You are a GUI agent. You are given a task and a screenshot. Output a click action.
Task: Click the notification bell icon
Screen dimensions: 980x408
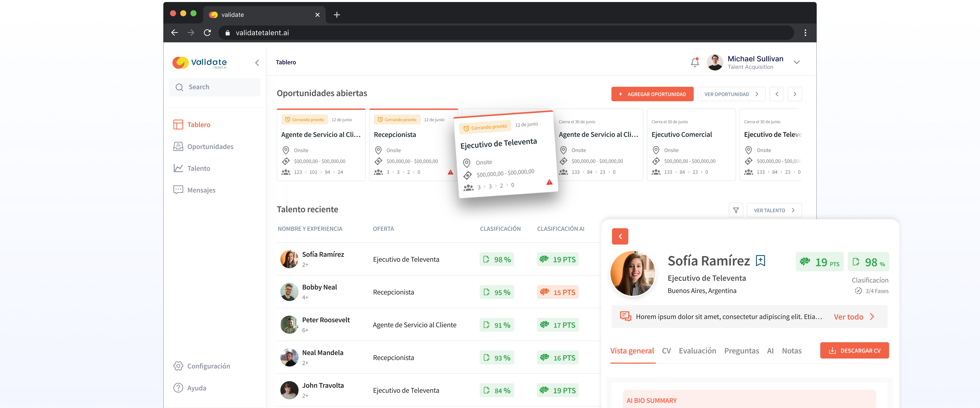695,62
